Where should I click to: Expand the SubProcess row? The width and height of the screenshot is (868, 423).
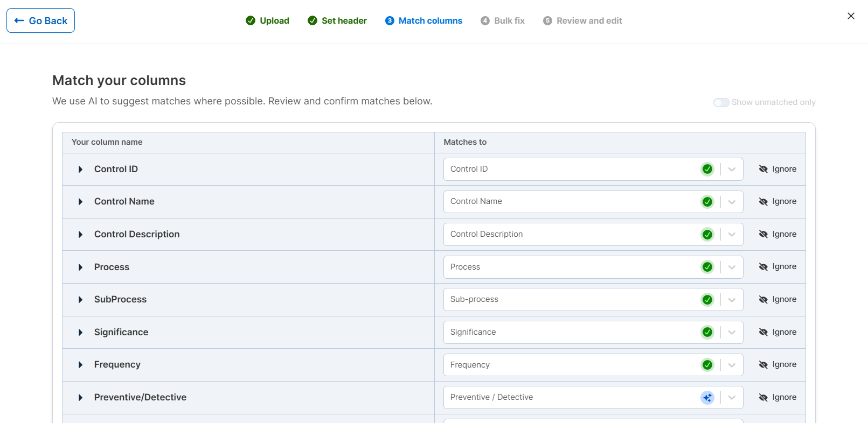[80, 300]
